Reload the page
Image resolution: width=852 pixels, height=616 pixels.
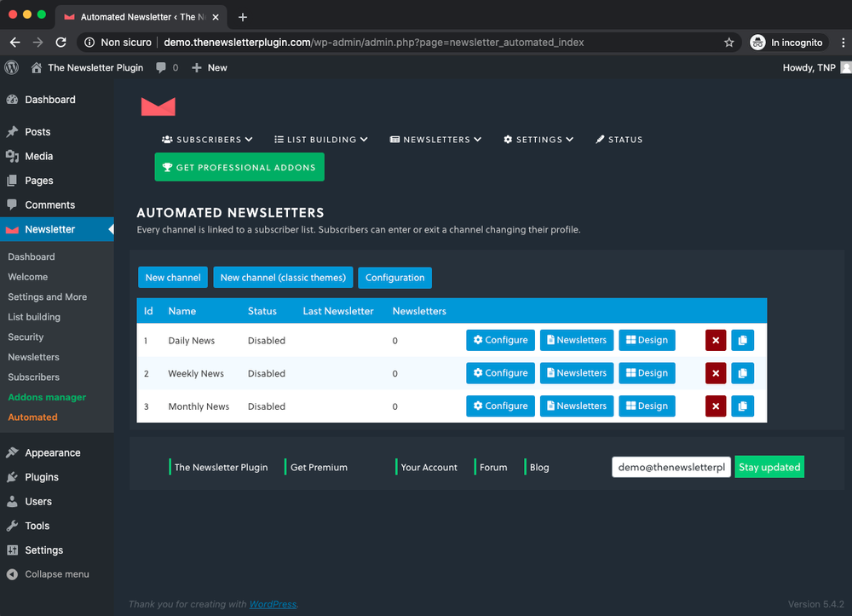coord(60,43)
